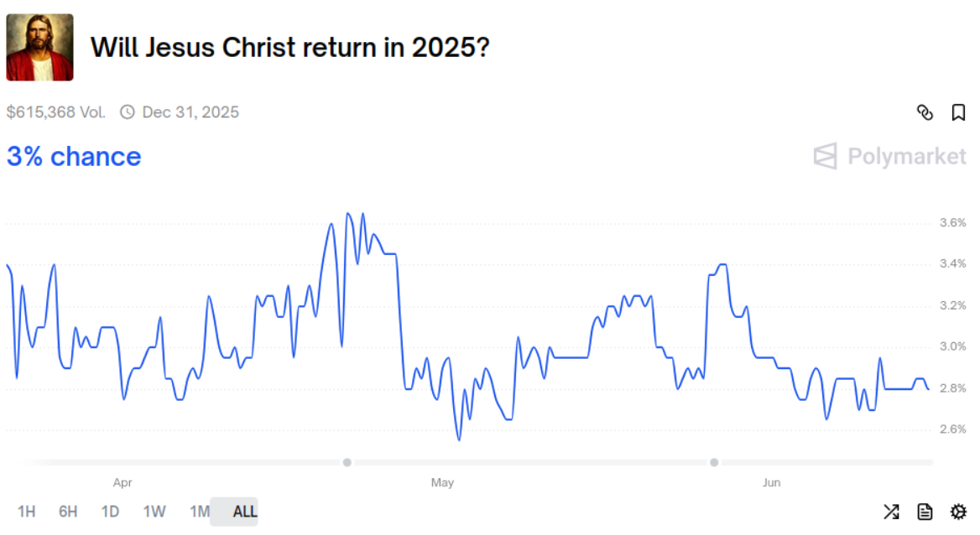
Task: Select the 6H time range
Action: point(68,512)
